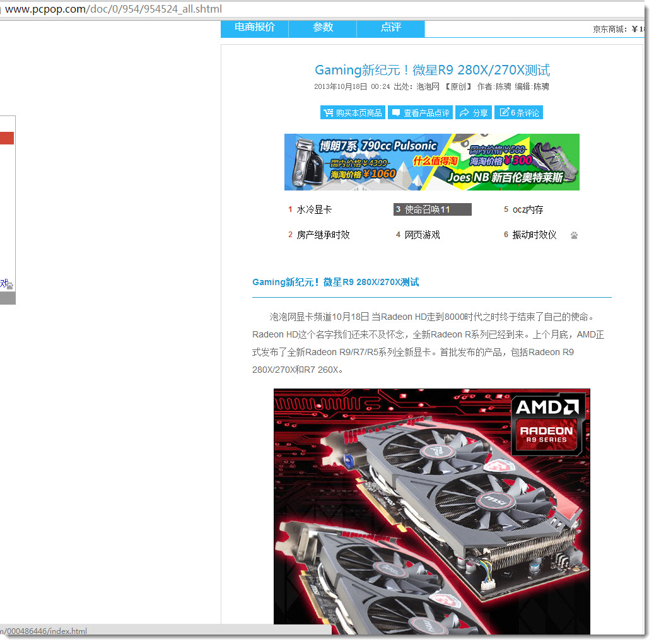Click the 作者:陈骋 author text
Viewport: 654px width, 644px height.
(494, 87)
